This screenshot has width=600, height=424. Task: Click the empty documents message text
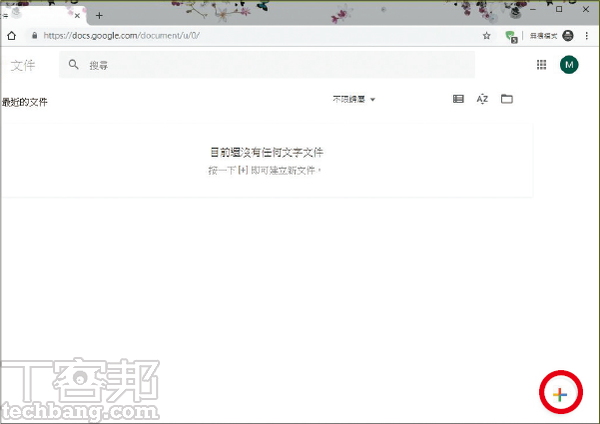pyautogui.click(x=266, y=152)
